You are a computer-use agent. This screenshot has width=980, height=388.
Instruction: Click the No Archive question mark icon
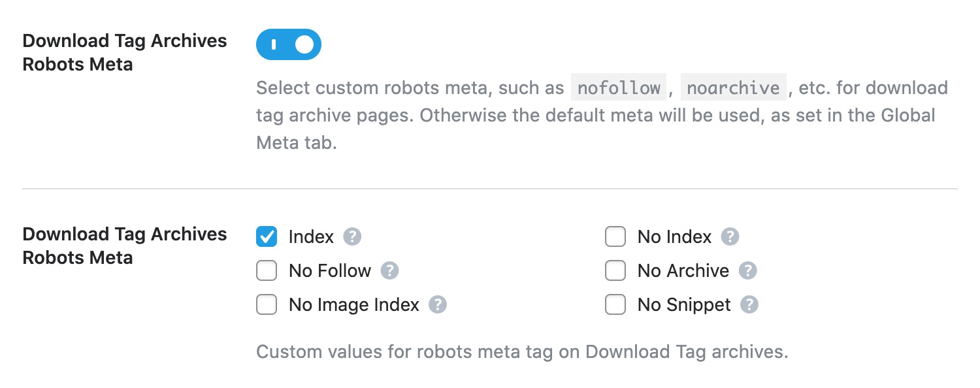(749, 270)
